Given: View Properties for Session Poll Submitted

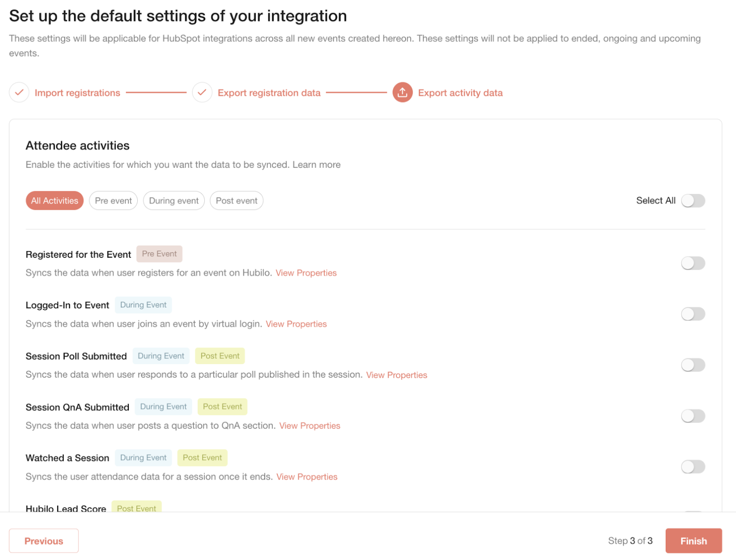Looking at the screenshot, I should (x=396, y=375).
